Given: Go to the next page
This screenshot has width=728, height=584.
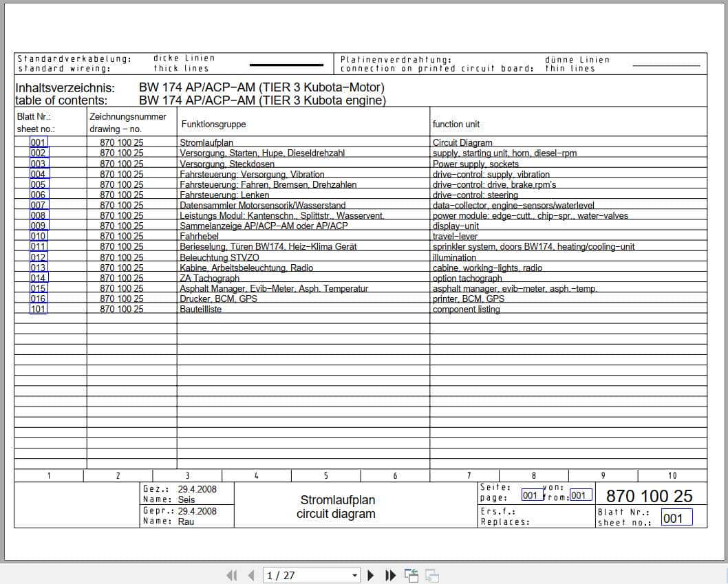Looking at the screenshot, I should pyautogui.click(x=371, y=575).
